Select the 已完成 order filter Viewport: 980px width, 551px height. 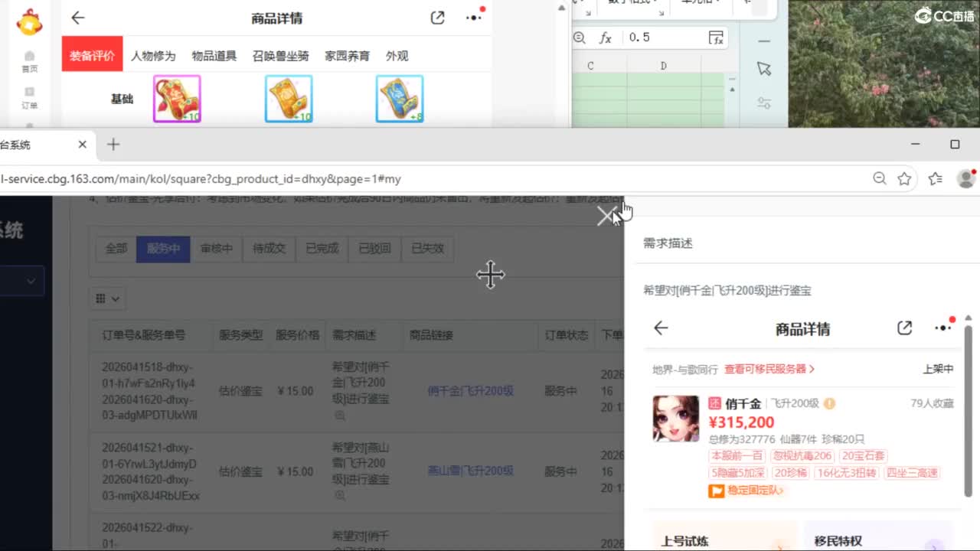point(322,249)
